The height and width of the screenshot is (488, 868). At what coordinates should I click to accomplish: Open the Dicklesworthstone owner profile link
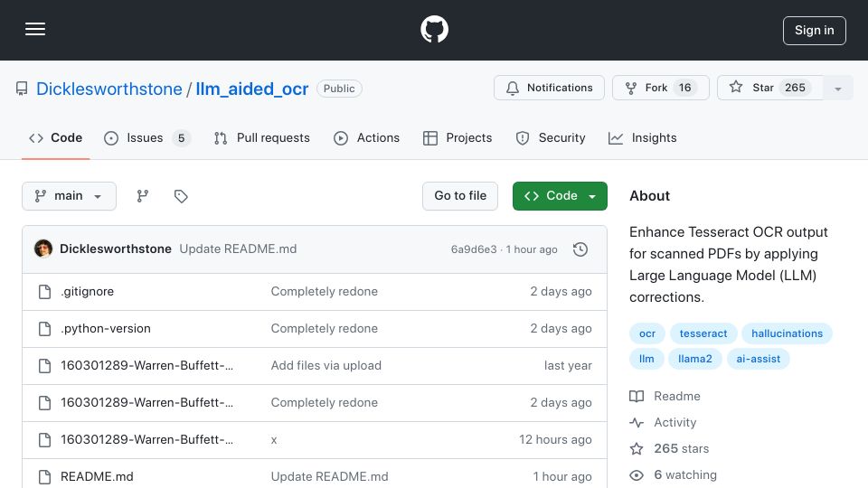[109, 89]
